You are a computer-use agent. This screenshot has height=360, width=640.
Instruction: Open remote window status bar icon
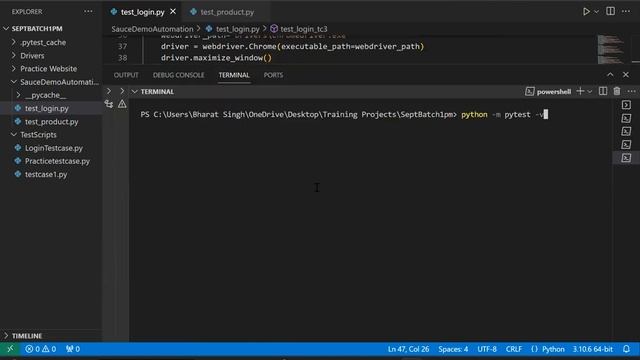(10, 349)
